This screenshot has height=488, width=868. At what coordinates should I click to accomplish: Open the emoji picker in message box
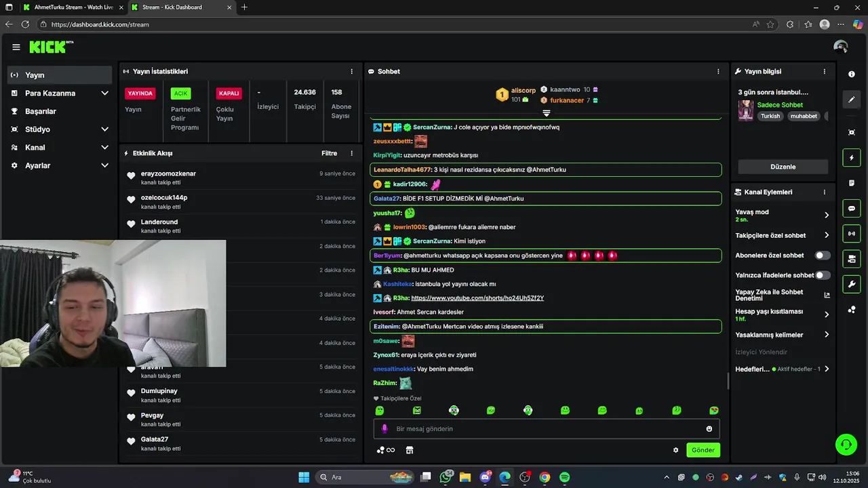click(709, 429)
